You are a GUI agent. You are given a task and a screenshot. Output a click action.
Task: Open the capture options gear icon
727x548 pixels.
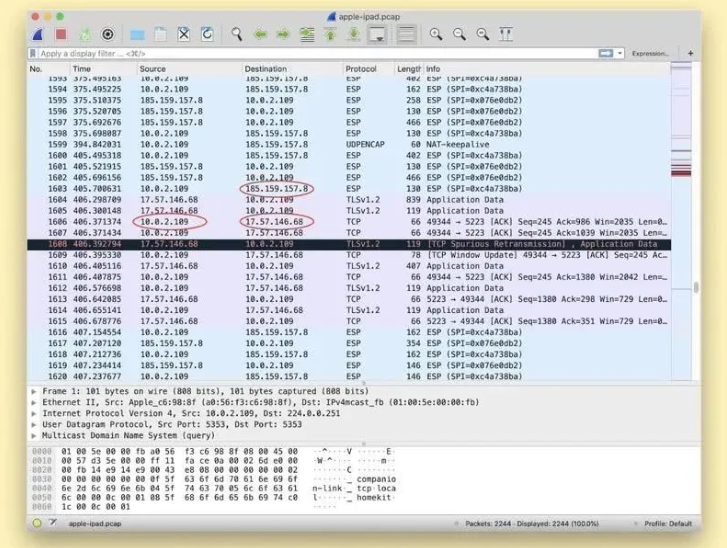[108, 34]
